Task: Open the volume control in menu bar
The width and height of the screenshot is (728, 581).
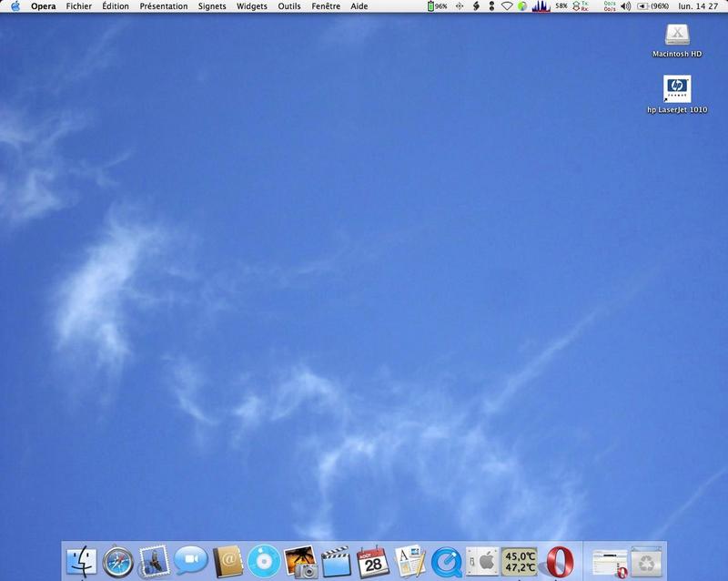Action: coord(625,6)
